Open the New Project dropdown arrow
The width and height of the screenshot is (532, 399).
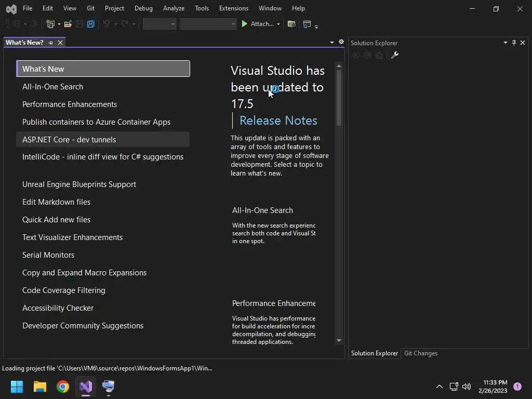click(59, 24)
